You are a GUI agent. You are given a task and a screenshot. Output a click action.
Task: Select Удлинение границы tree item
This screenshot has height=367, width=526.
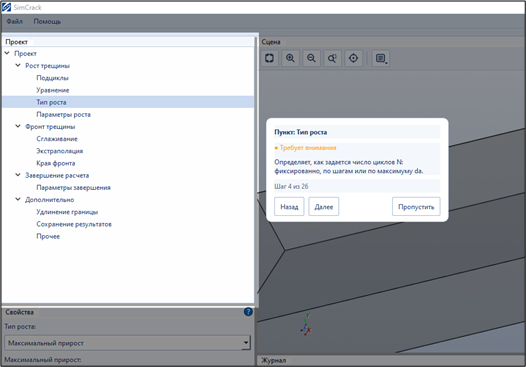coord(67,212)
